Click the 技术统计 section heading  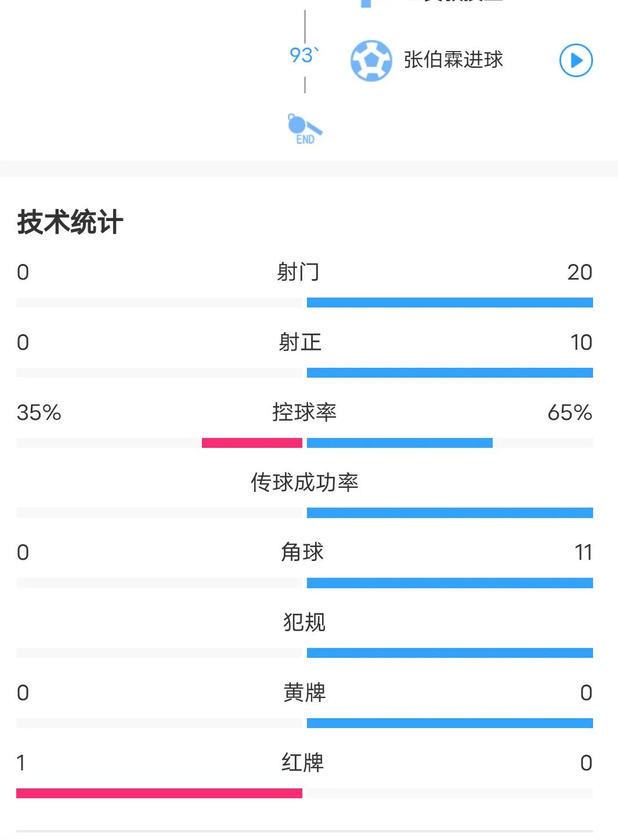click(x=70, y=222)
